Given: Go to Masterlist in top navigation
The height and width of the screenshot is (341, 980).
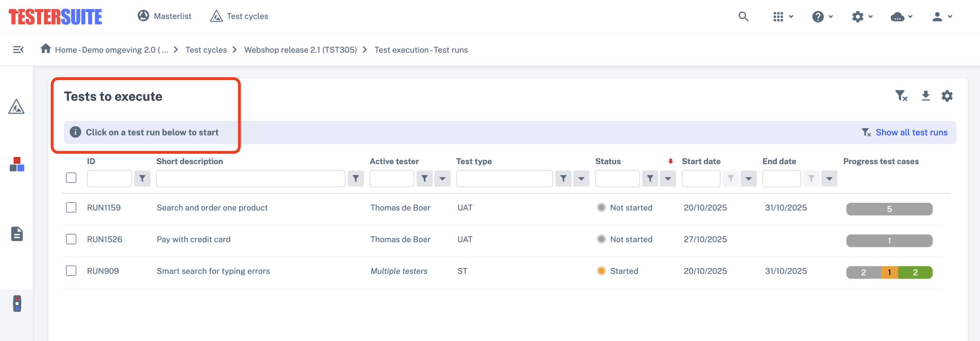Looking at the screenshot, I should tap(165, 16).
